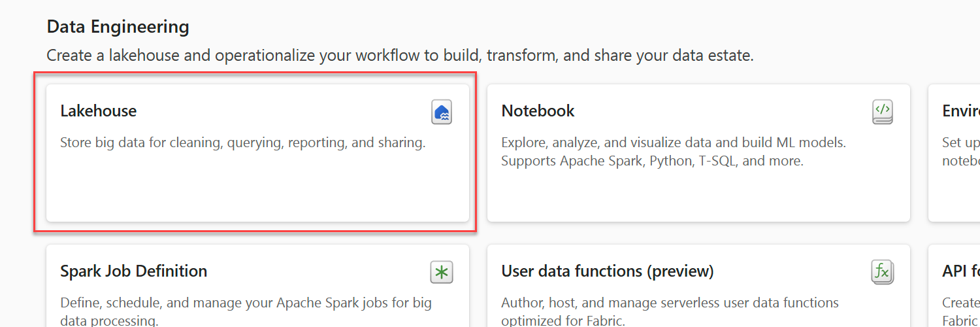Click the Notebook code icon

883,112
